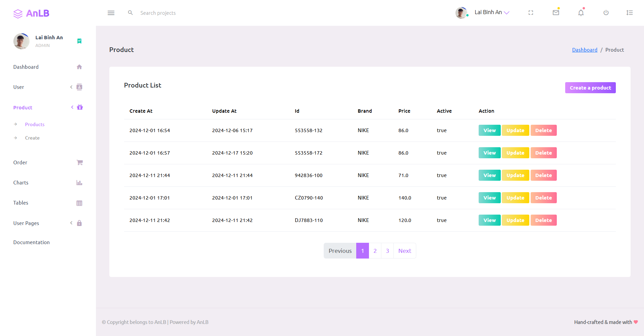Expand the User menu chevron

tap(71, 87)
